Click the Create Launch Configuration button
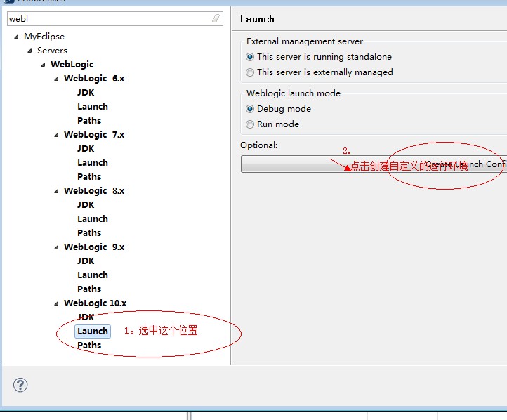 (x=374, y=164)
